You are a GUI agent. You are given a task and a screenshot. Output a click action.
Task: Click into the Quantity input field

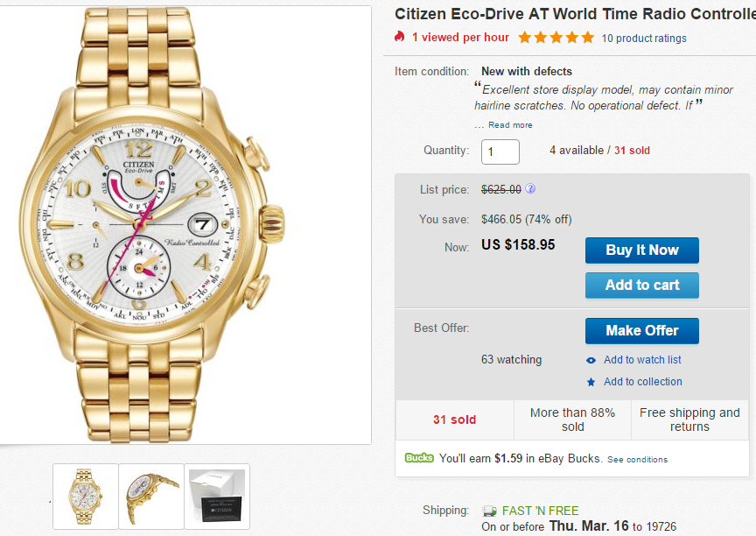click(500, 152)
